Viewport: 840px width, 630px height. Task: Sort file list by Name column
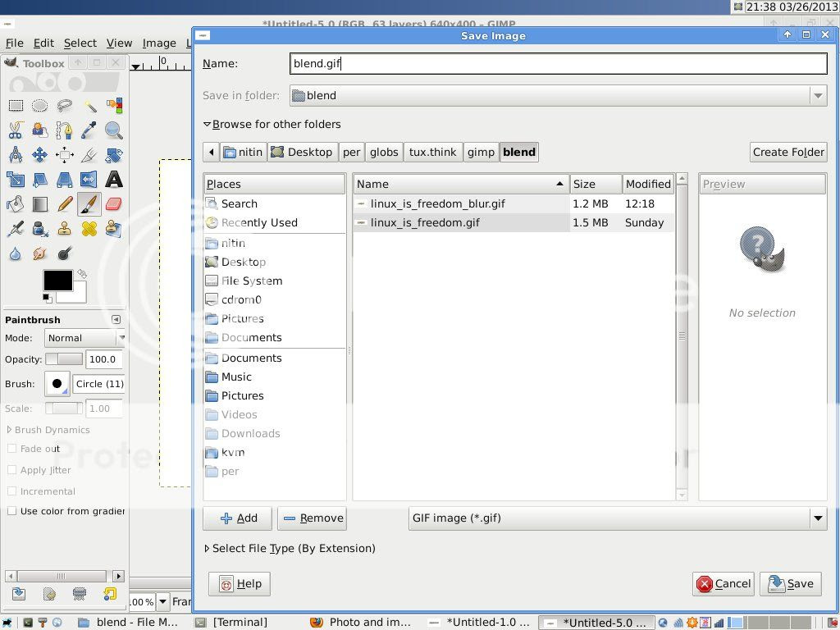point(461,185)
